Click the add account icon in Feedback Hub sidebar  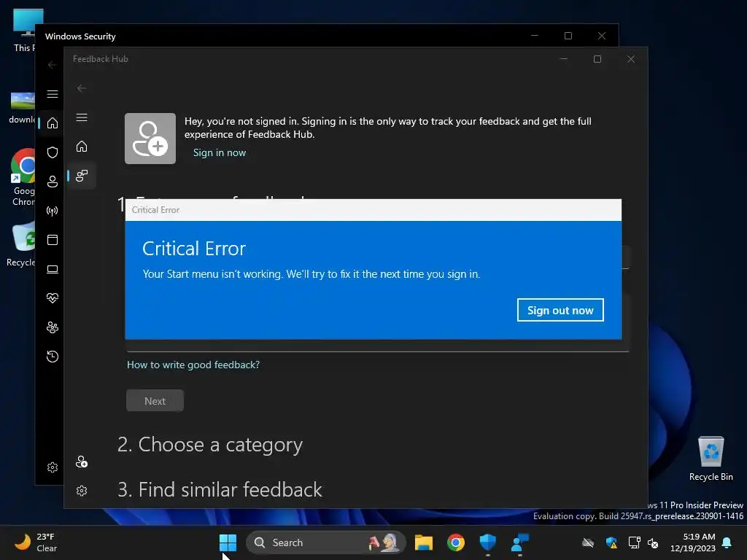coord(82,462)
